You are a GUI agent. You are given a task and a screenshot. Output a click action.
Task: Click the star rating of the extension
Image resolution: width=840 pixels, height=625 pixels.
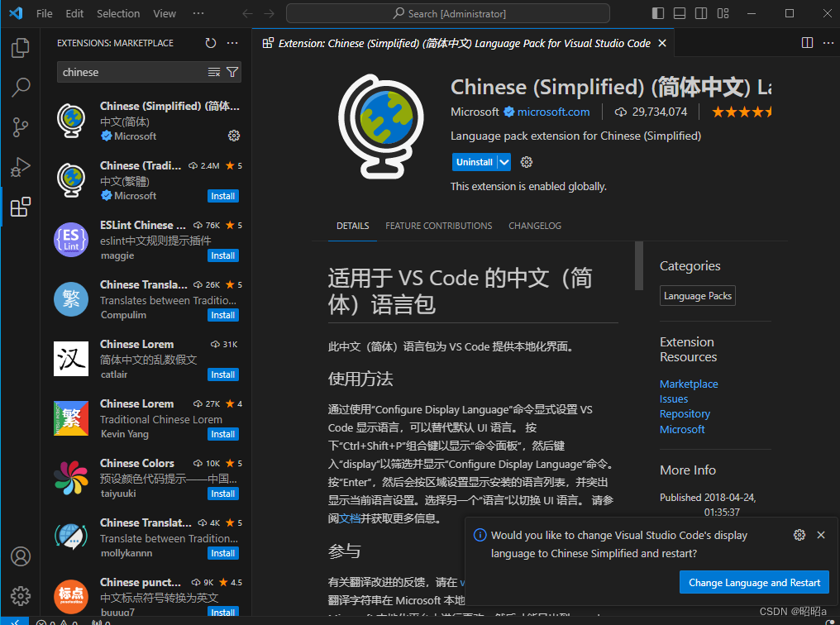click(742, 112)
